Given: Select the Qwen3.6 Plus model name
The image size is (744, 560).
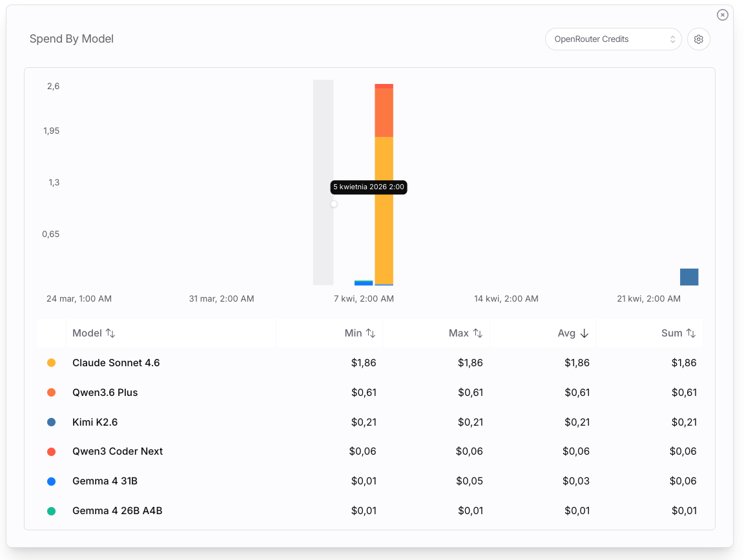Looking at the screenshot, I should click(x=105, y=393).
